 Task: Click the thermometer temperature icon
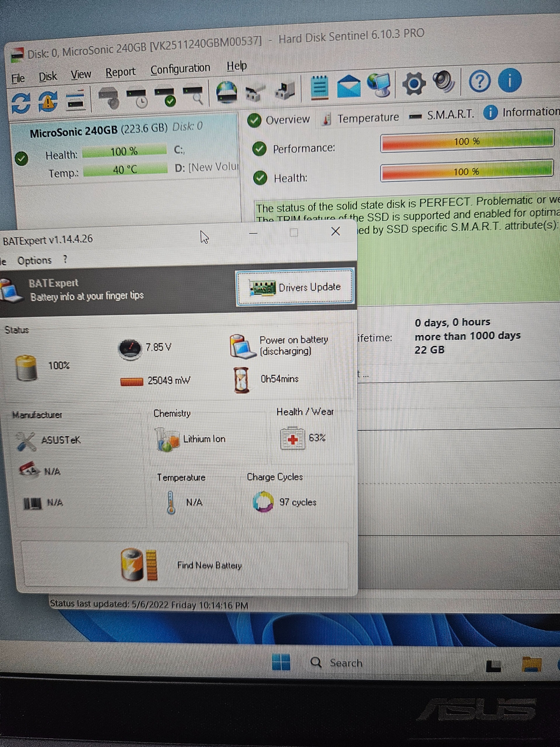171,502
